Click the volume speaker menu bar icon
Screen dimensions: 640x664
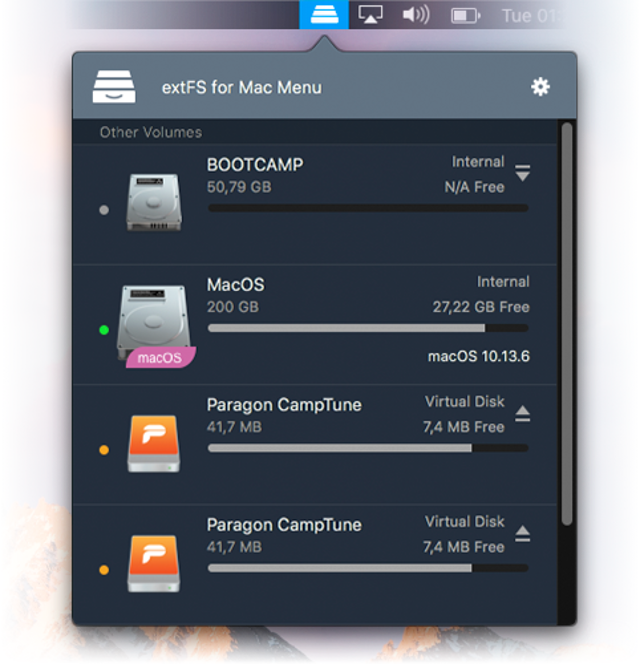(x=416, y=15)
